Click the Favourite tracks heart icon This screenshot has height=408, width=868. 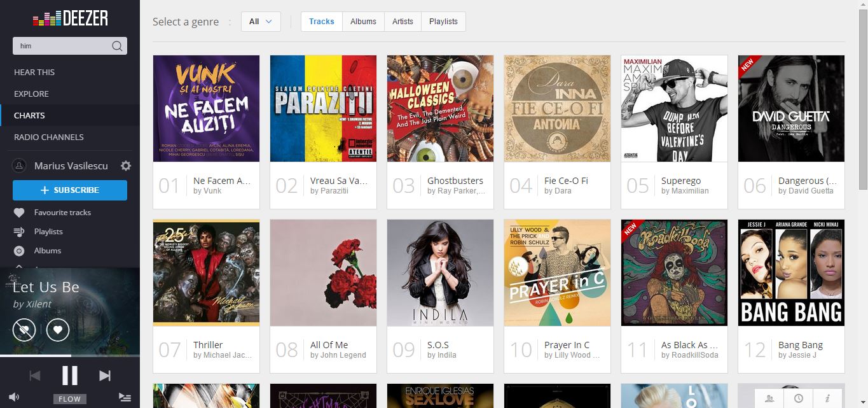pyautogui.click(x=19, y=213)
